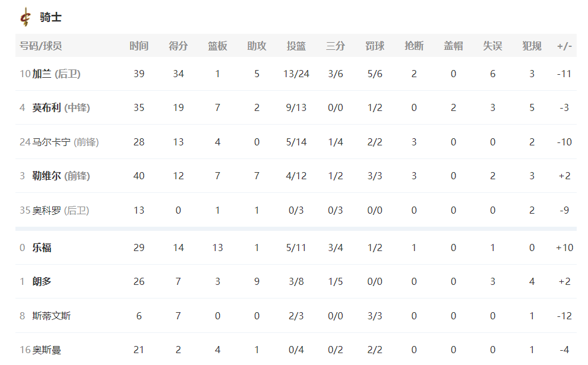Select player 奥科罗 row name
This screenshot has height=365, width=588.
tap(46, 210)
